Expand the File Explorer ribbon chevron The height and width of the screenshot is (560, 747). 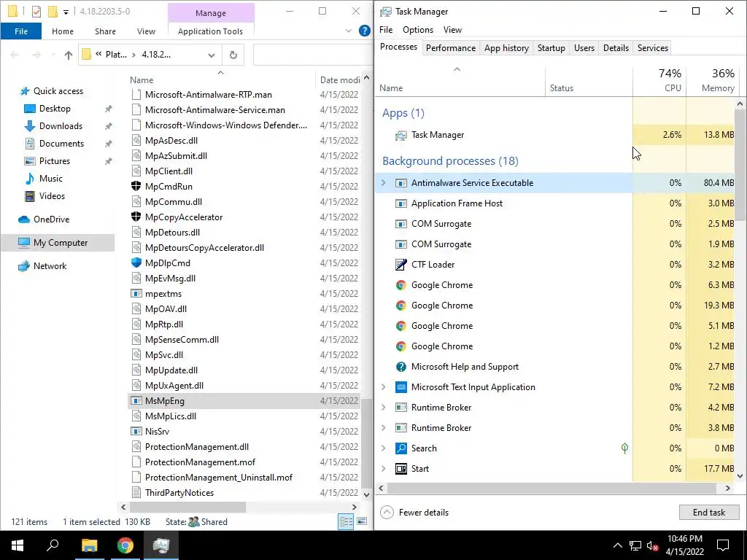click(x=349, y=31)
